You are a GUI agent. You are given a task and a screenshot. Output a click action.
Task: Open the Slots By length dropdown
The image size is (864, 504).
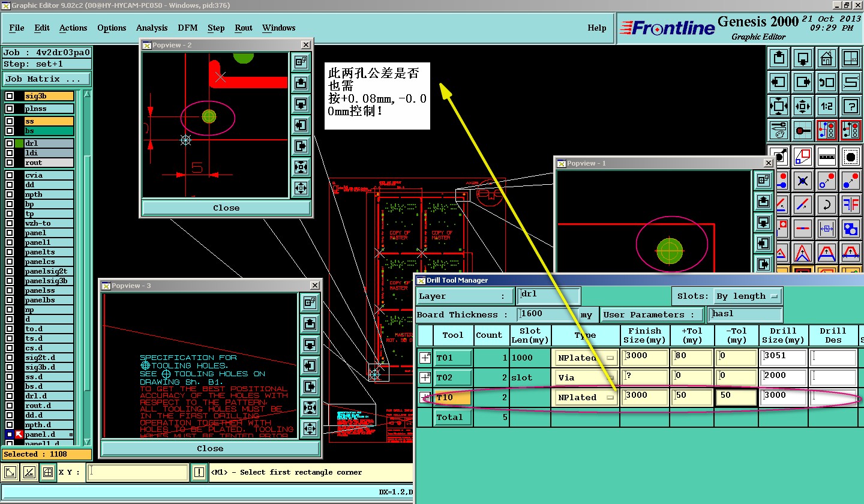(748, 296)
